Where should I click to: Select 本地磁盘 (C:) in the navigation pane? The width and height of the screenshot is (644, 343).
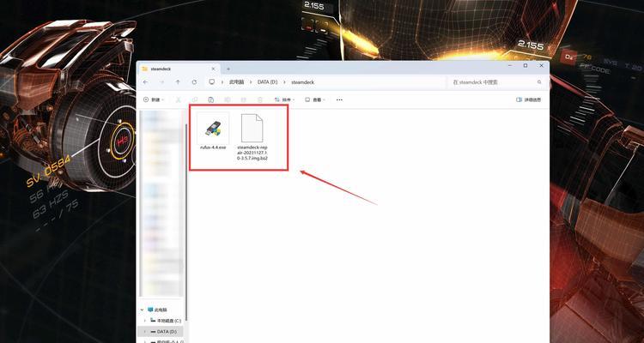[169, 321]
